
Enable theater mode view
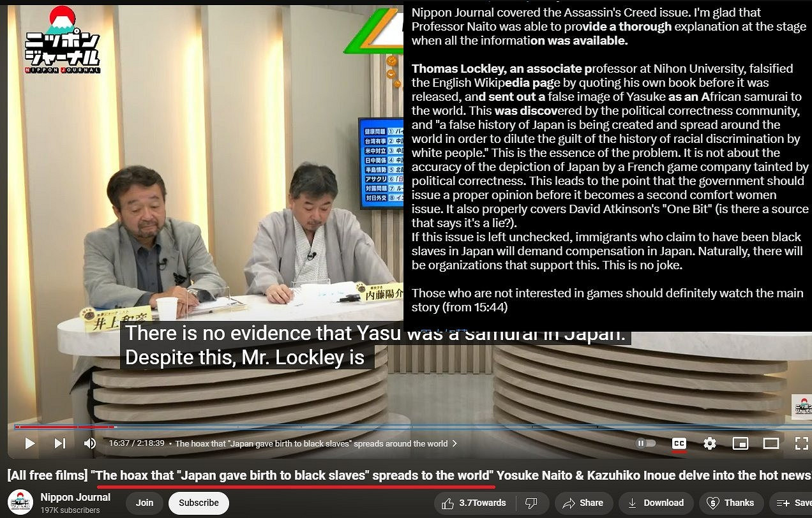pyautogui.click(x=771, y=443)
